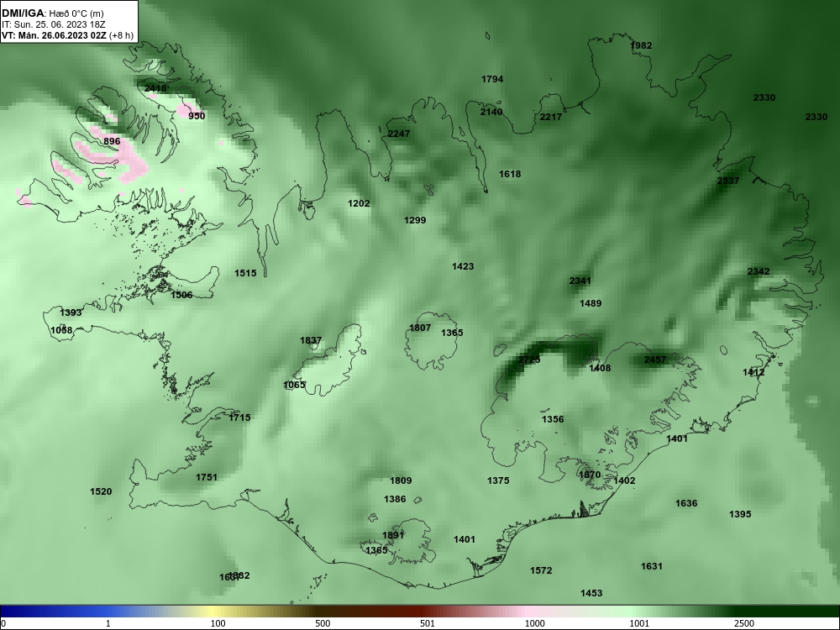Viewport: 840px width, 630px height.
Task: Click the '100' label on the color scale
Action: coord(218,623)
